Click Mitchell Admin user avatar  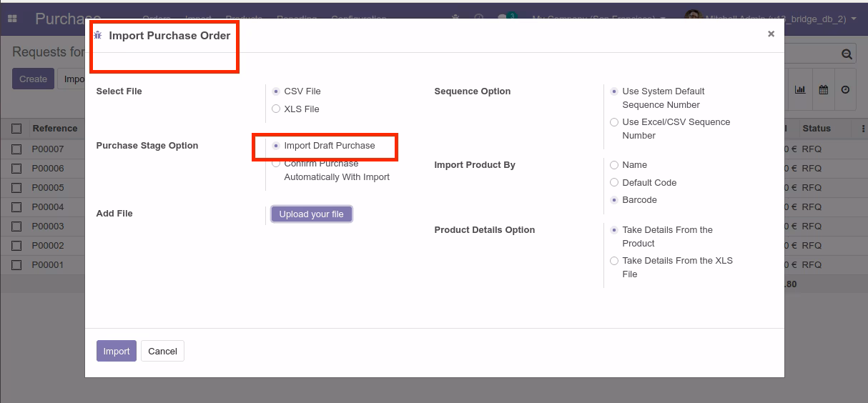(x=692, y=19)
